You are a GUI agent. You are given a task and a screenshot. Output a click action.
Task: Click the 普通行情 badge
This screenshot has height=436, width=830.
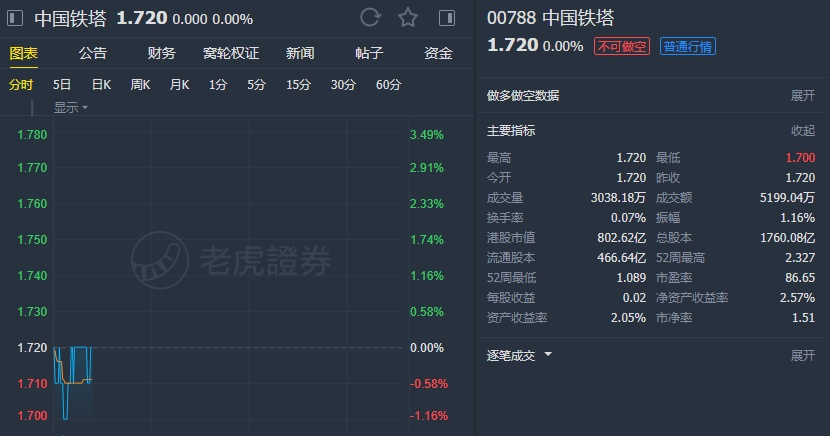point(688,46)
